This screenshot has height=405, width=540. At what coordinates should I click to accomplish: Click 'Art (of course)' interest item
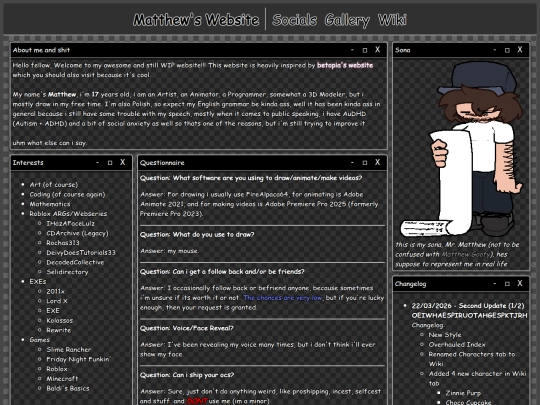54,185
